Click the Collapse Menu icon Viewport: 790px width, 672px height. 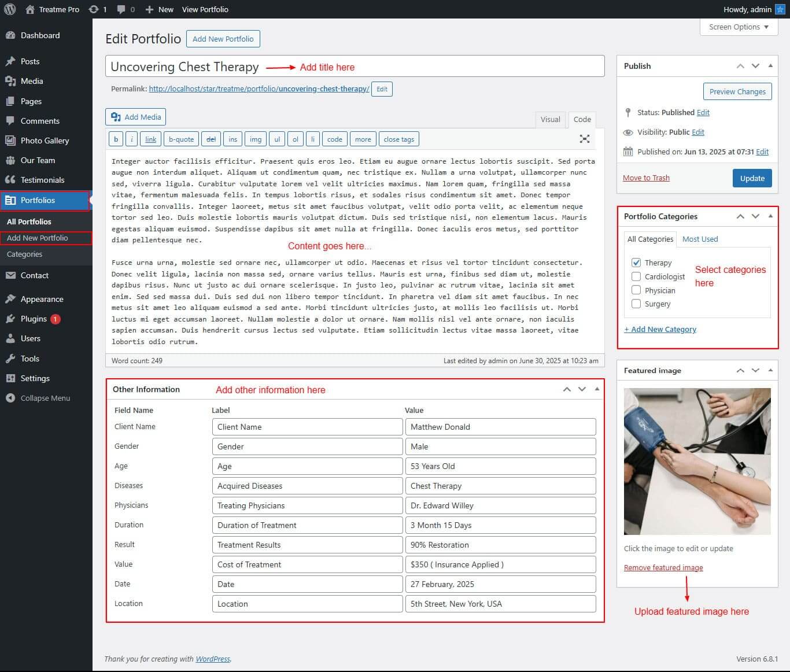coord(10,398)
